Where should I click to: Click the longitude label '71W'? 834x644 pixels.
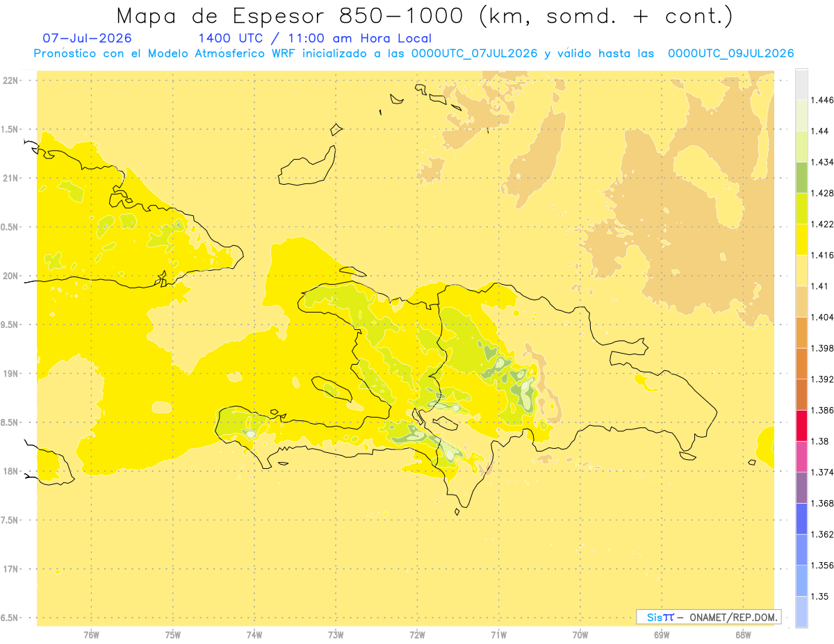point(498,635)
